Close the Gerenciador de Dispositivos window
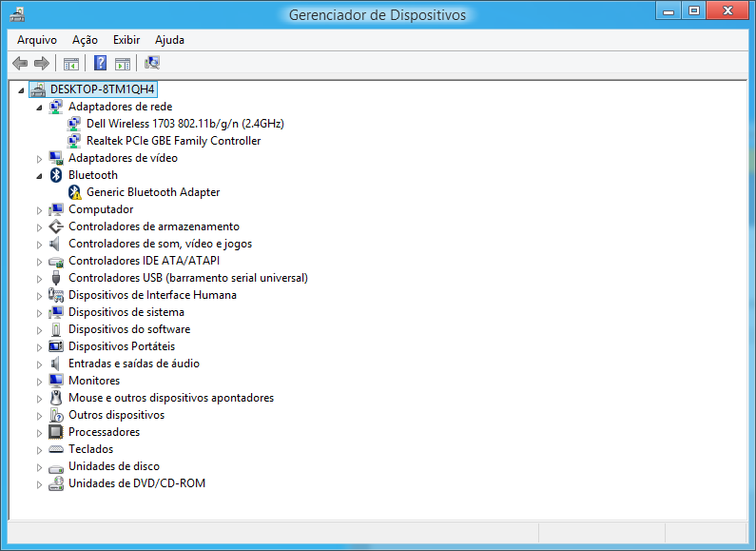 tap(727, 10)
